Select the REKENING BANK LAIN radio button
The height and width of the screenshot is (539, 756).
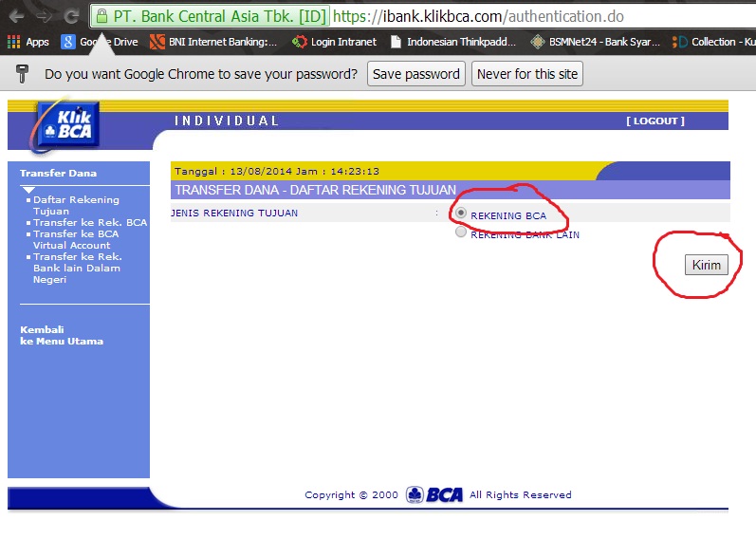461,232
